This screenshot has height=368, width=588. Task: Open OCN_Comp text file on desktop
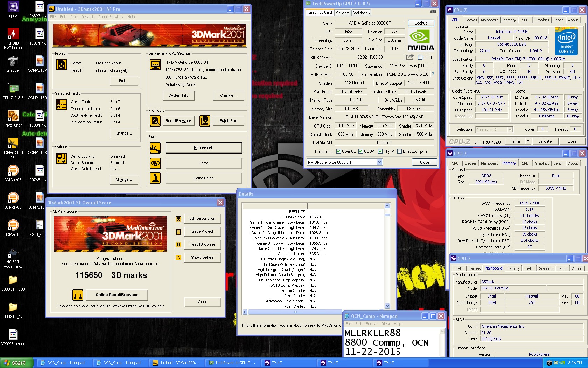coord(39,228)
